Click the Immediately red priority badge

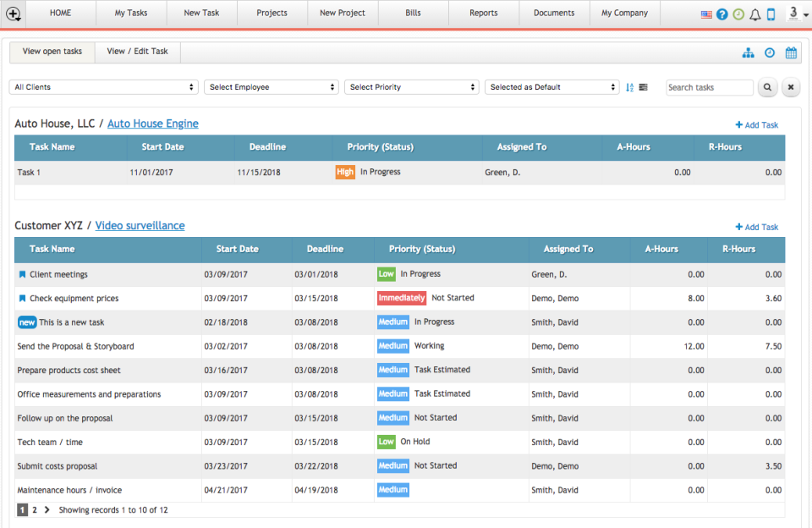point(402,298)
